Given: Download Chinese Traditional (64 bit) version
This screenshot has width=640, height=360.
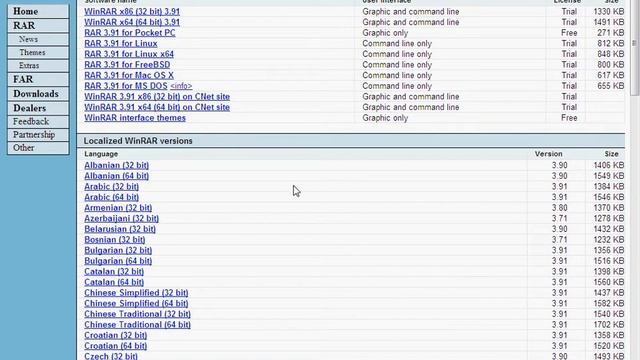Looking at the screenshot, I should point(138,324).
